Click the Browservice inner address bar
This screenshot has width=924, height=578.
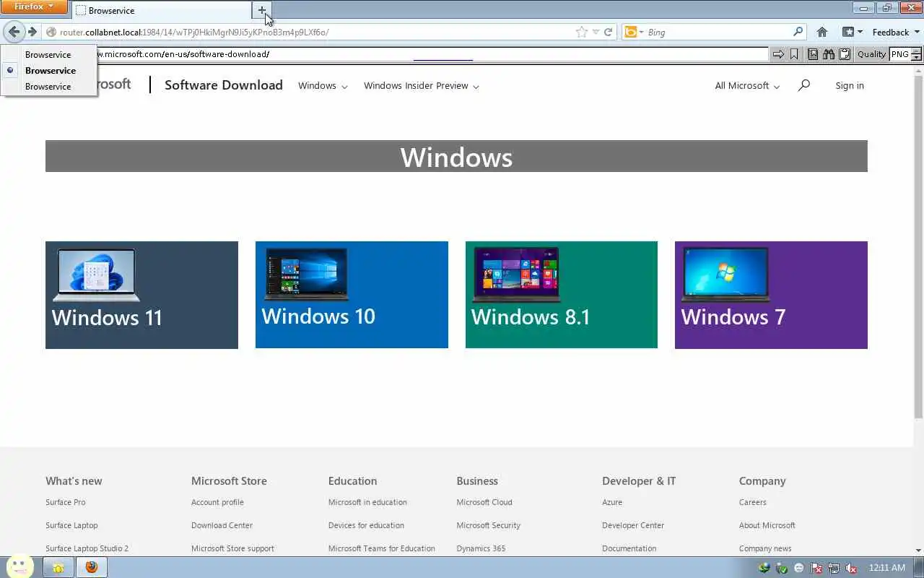point(433,54)
